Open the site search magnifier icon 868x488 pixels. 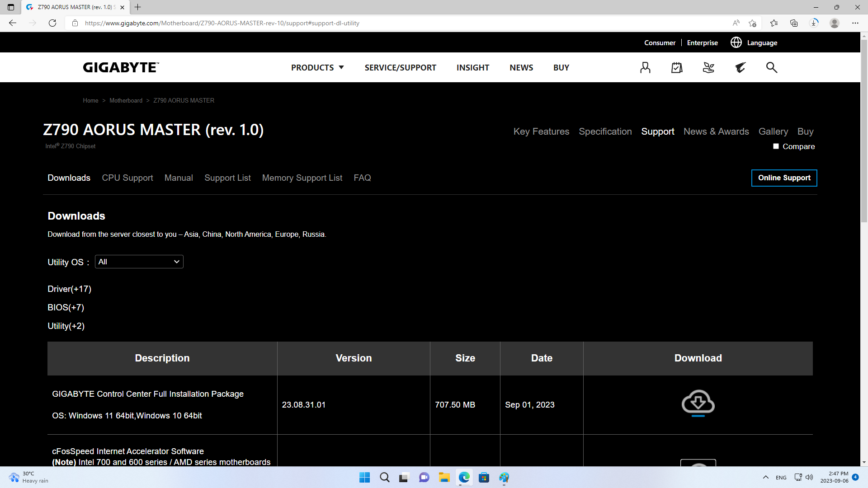[x=772, y=67]
